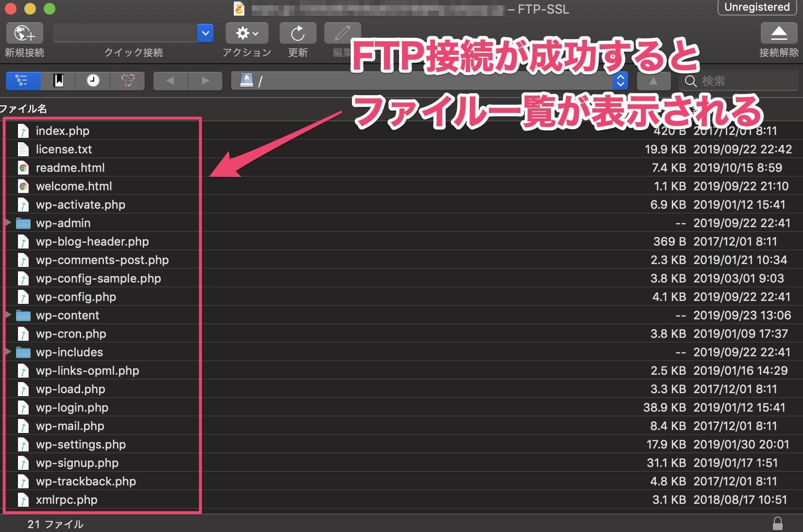Open a new connection with the globe icon
The width and height of the screenshot is (803, 532).
[24, 33]
